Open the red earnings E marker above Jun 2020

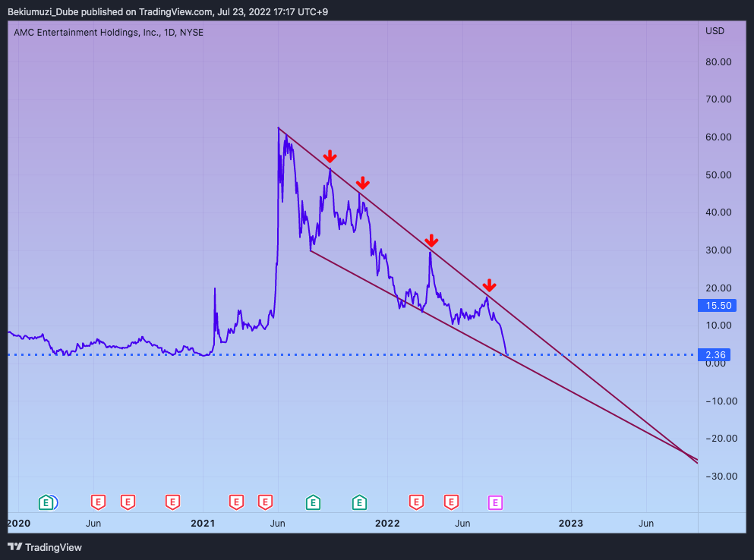[x=98, y=503]
